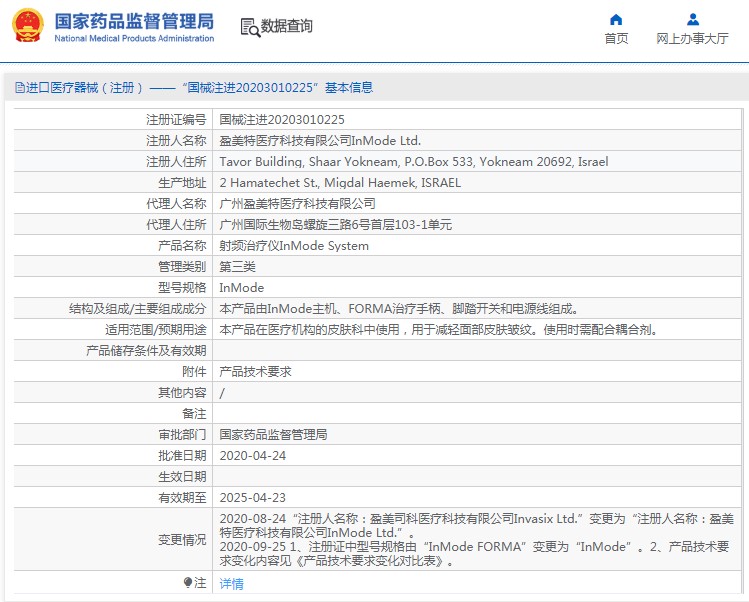Click the 注册人名称 label
The image size is (749, 602).
[x=176, y=140]
